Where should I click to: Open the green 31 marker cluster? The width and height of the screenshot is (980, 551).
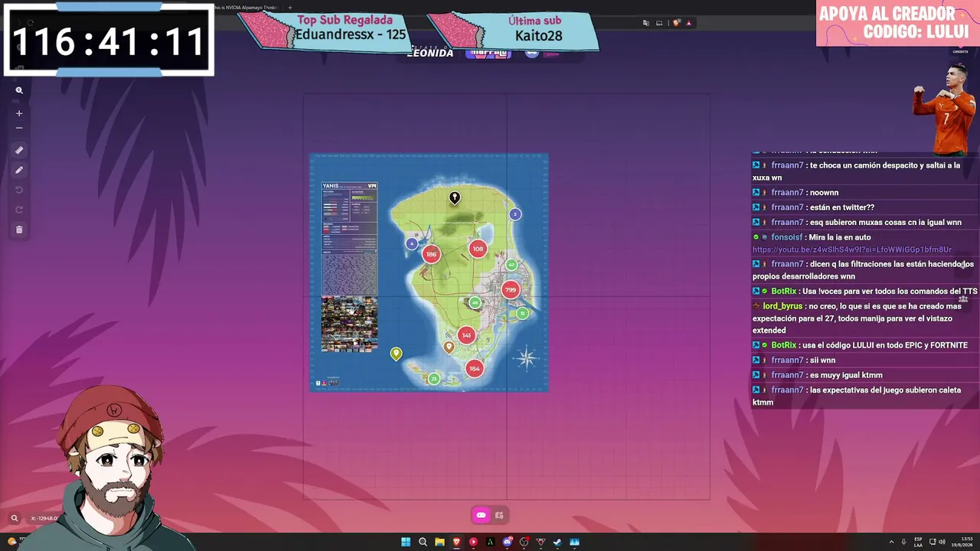(x=522, y=313)
